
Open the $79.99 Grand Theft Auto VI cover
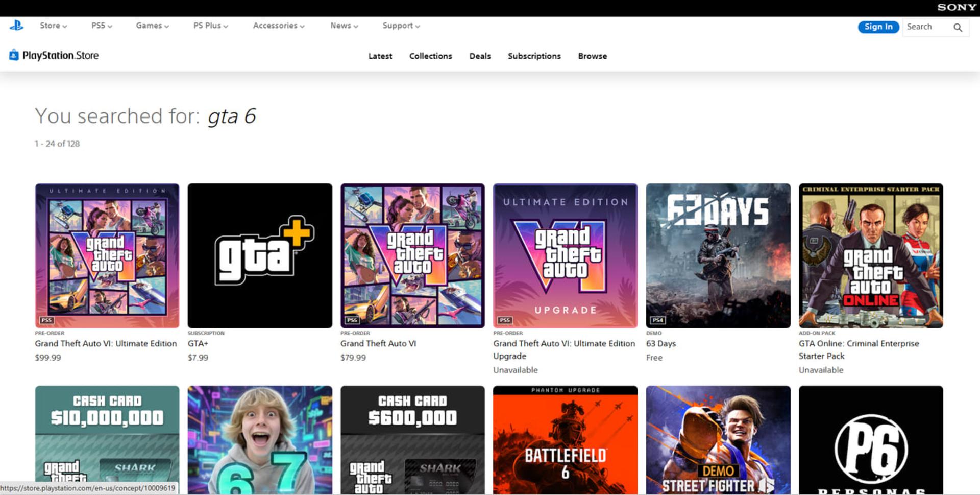[x=412, y=255]
